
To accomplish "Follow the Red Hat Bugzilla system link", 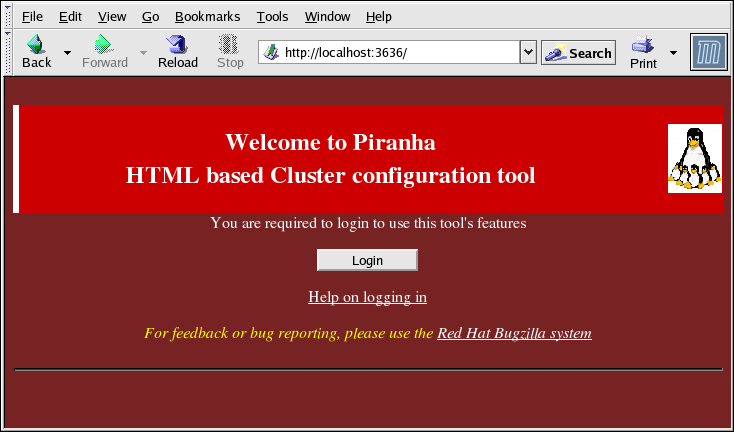I will point(514,333).
